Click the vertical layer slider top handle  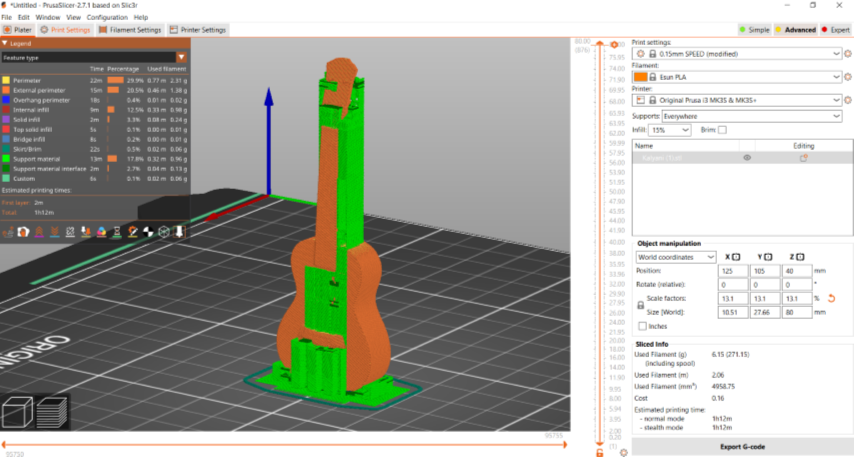pyautogui.click(x=600, y=43)
